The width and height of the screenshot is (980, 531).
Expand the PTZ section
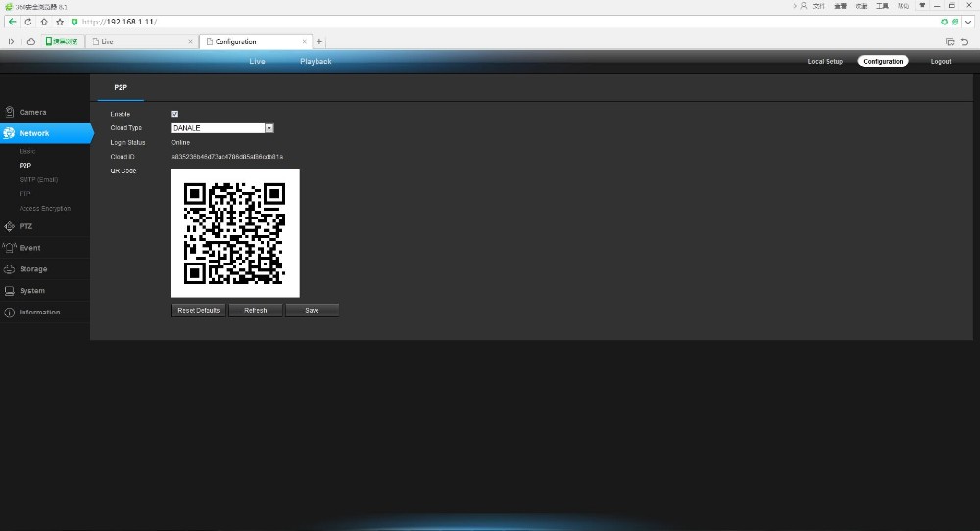click(x=45, y=226)
